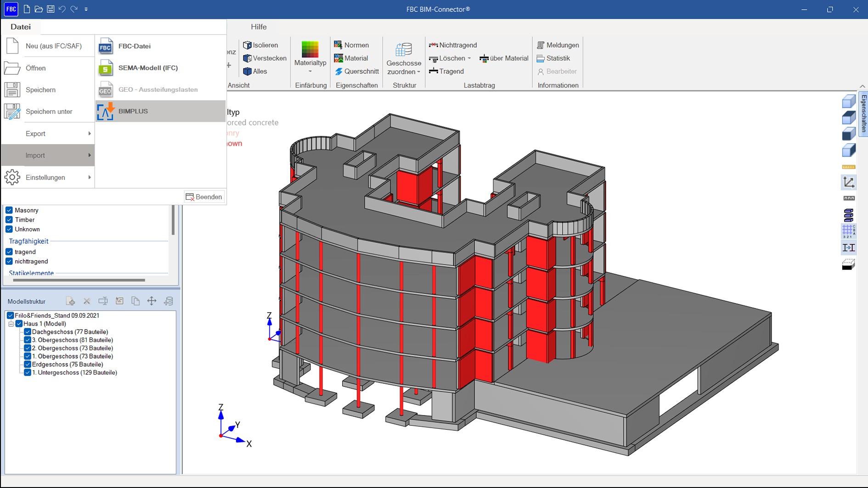Image resolution: width=868 pixels, height=488 pixels.
Task: Uncheck the Masonry material checkbox
Action: tap(9, 210)
